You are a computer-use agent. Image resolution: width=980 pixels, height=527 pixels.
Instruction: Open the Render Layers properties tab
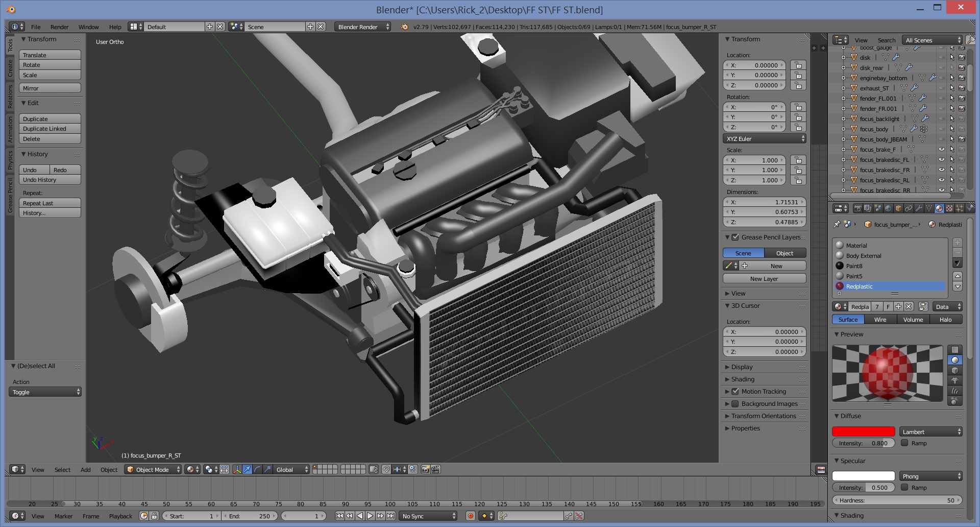(x=868, y=208)
